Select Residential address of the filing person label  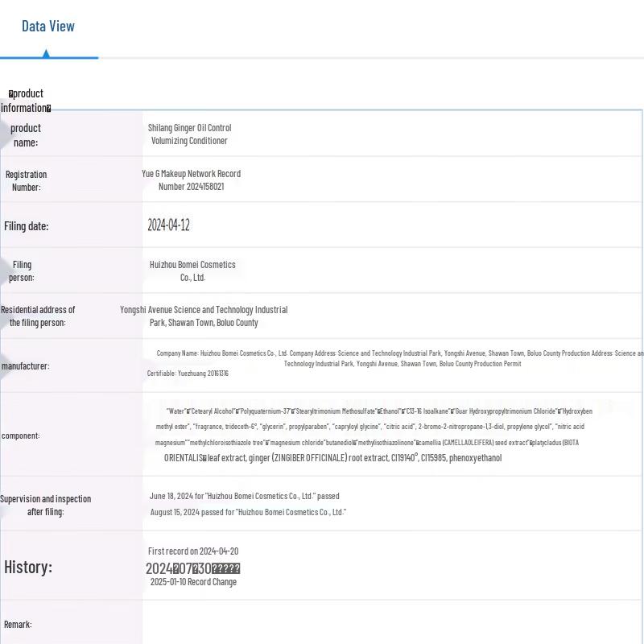(x=38, y=316)
